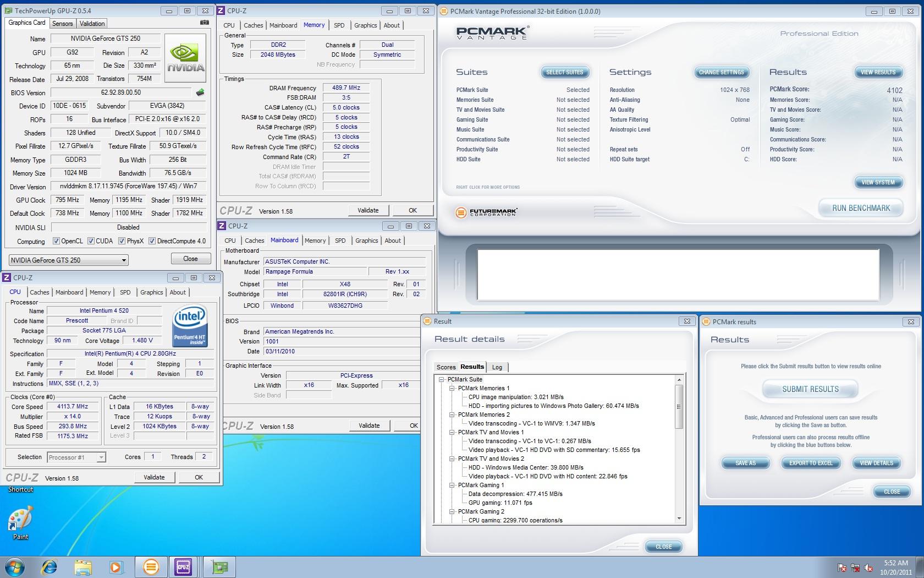The width and height of the screenshot is (924, 578).
Task: Click the View System button
Action: (878, 182)
